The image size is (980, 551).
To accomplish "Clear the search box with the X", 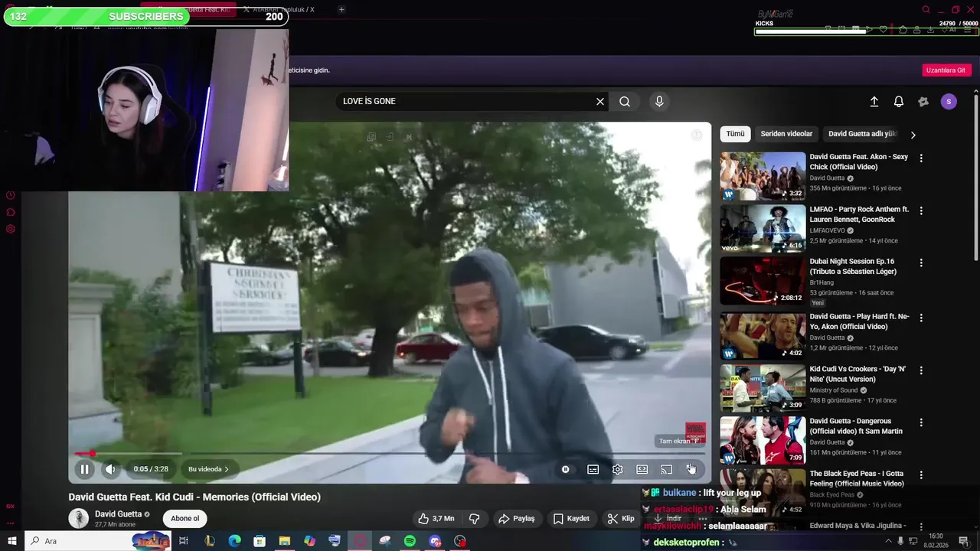I will click(600, 101).
